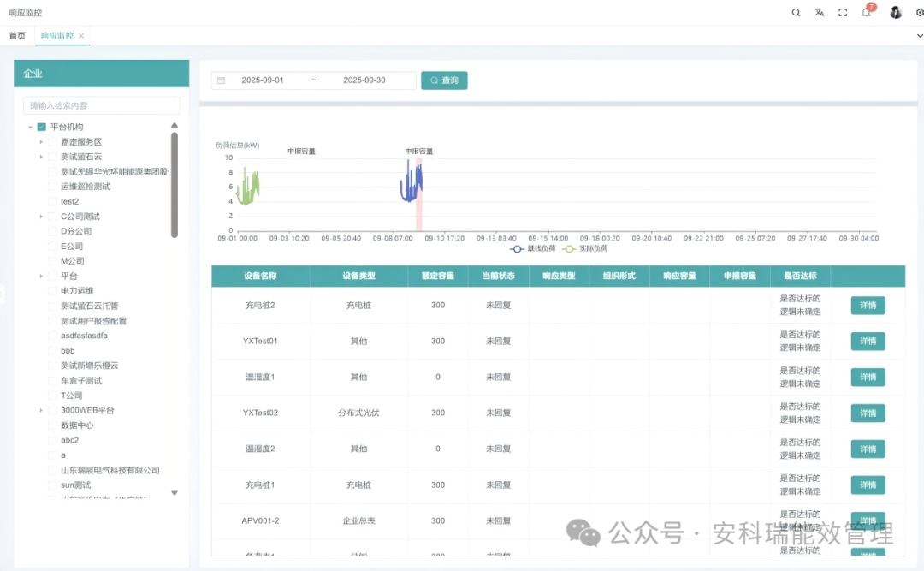Toggle fullscreen mode icon
This screenshot has height=571, width=924.
click(843, 12)
